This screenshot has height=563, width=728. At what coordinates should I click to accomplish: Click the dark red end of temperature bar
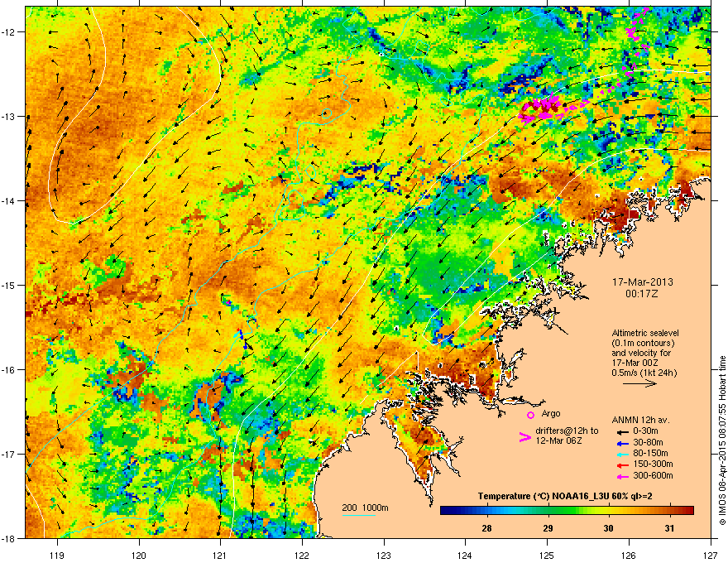tap(688, 511)
